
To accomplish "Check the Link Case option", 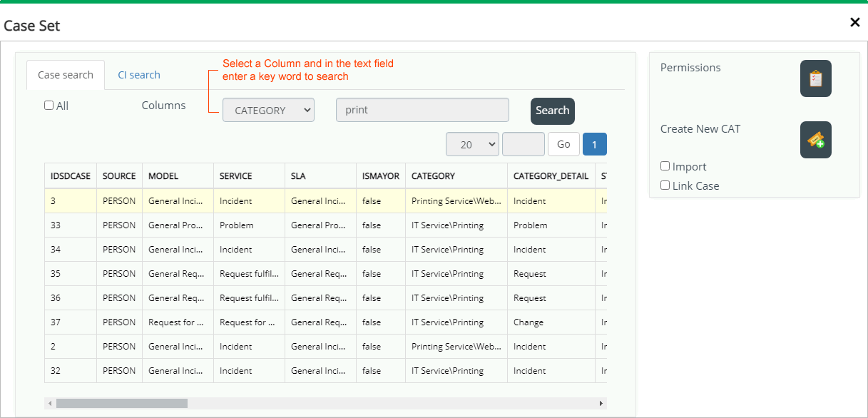I will point(665,185).
